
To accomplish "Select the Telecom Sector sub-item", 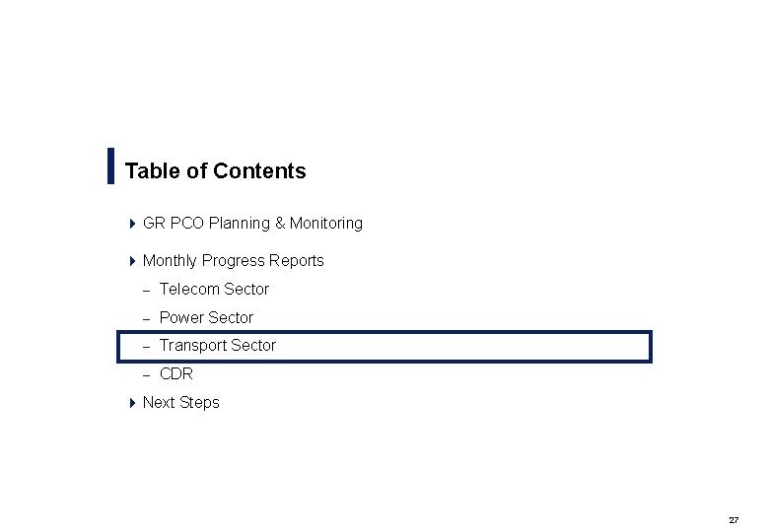I will coord(214,289).
